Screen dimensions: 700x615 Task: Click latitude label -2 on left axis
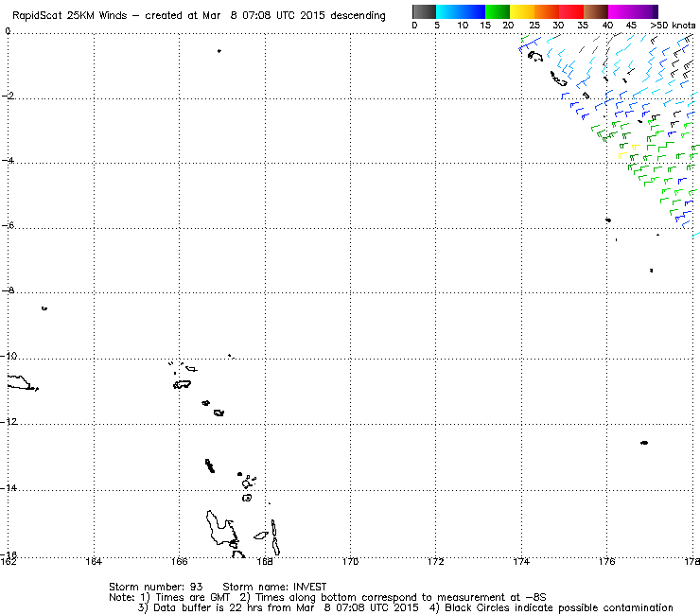pyautogui.click(x=8, y=96)
